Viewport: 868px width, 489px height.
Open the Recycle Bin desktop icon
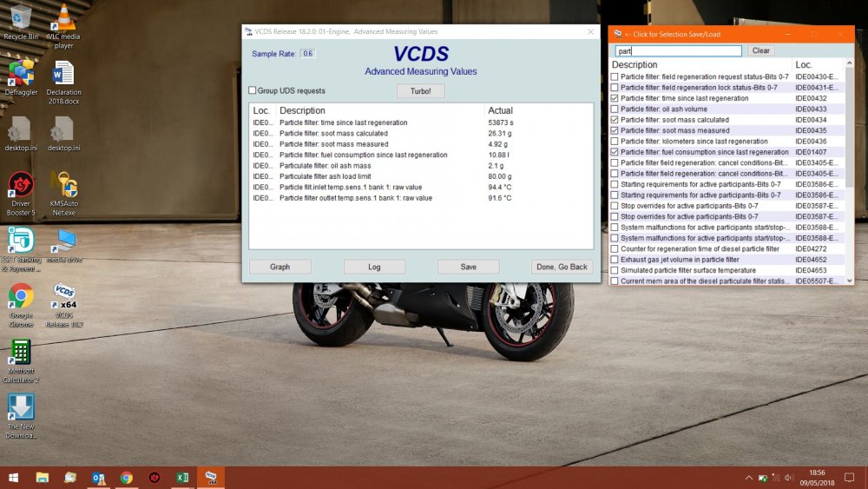[x=21, y=23]
